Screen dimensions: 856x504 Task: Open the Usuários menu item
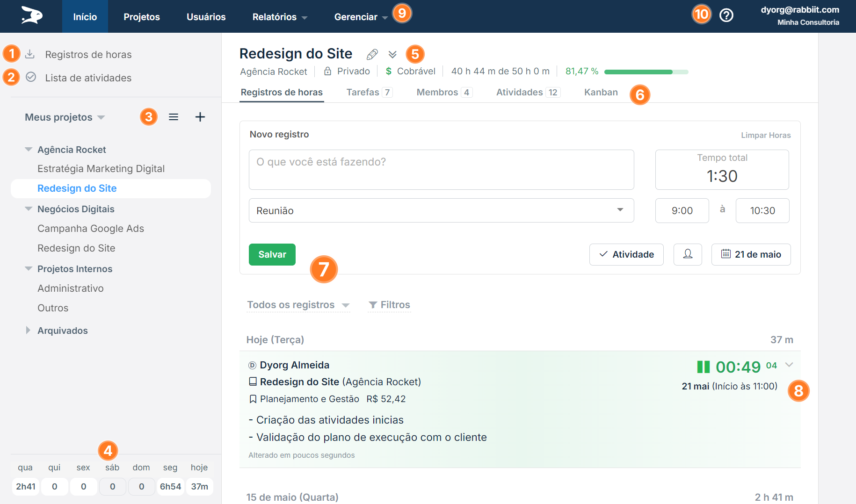206,17
